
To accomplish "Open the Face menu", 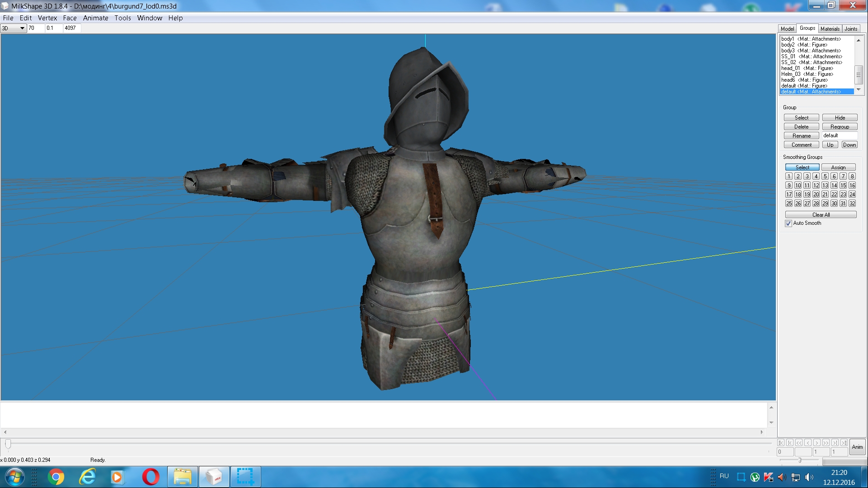I will [70, 18].
